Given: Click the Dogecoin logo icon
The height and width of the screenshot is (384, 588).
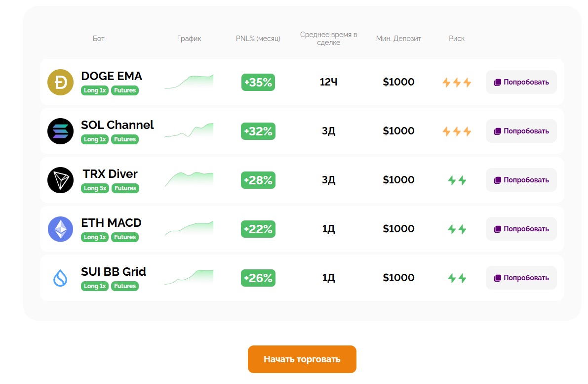Looking at the screenshot, I should [60, 83].
